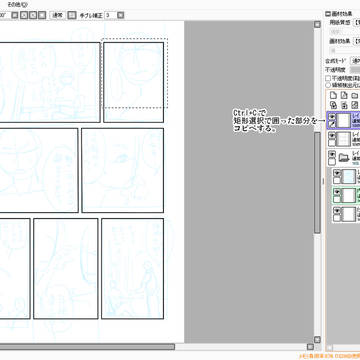Toggle the box below green layer's eye
Image resolution: width=360 pixels, height=360 pixels.
coord(337,200)
